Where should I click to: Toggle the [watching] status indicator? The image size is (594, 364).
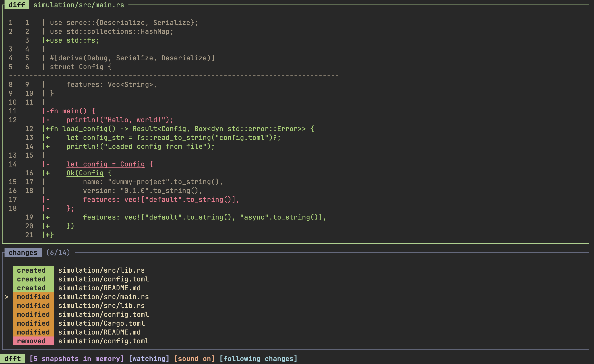pos(149,358)
